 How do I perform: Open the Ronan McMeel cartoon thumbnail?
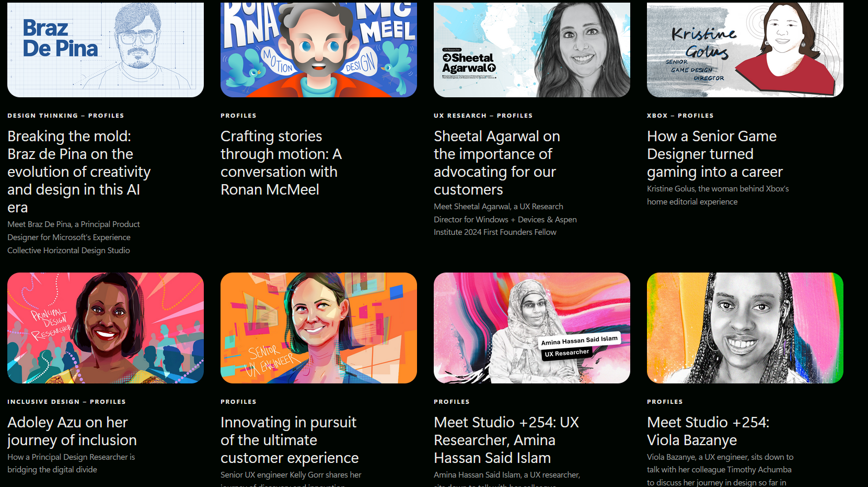point(319,49)
